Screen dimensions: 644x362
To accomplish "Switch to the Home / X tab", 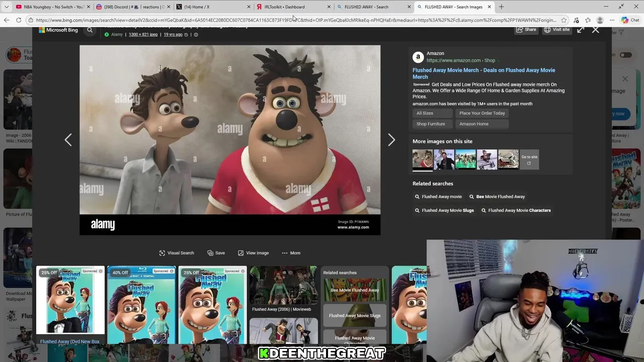I will pos(213,7).
